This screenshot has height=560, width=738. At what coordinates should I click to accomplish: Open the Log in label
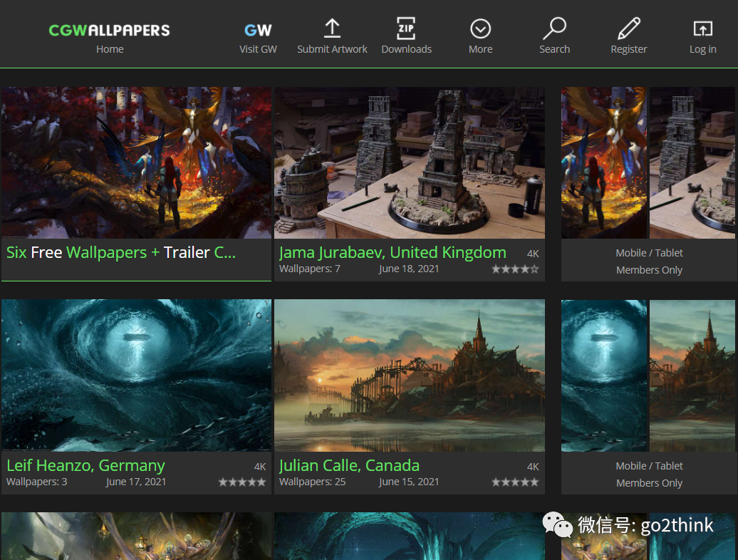click(x=702, y=49)
